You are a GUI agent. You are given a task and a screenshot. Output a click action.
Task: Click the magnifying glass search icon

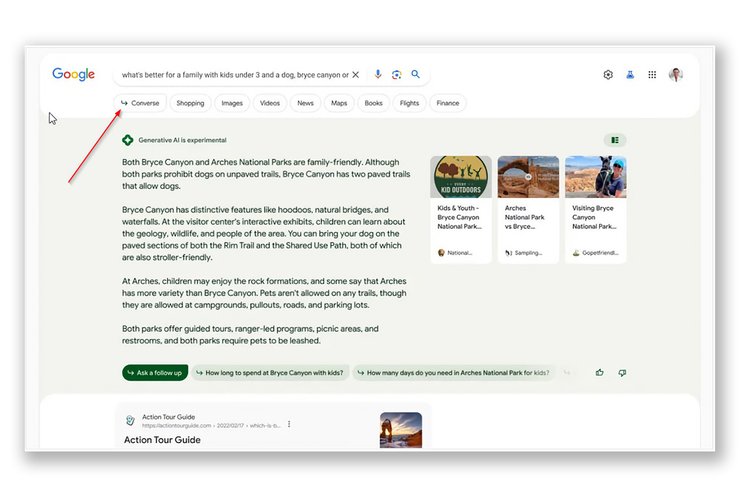pyautogui.click(x=416, y=74)
